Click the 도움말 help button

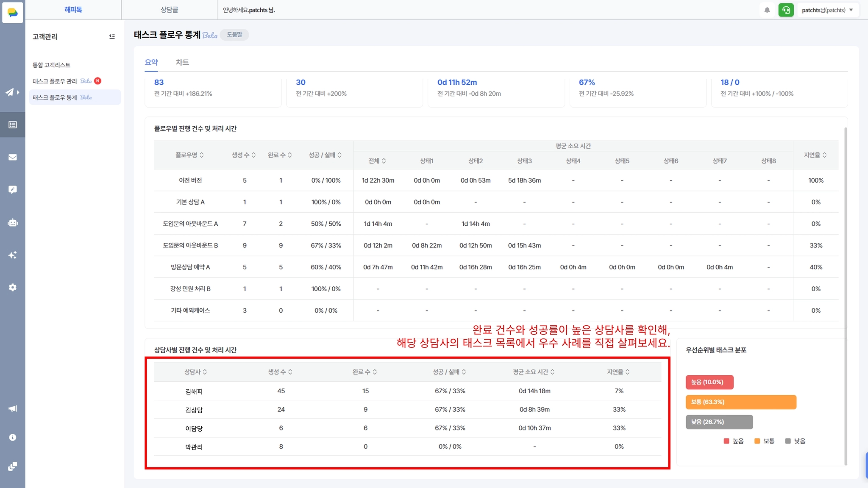coord(234,35)
